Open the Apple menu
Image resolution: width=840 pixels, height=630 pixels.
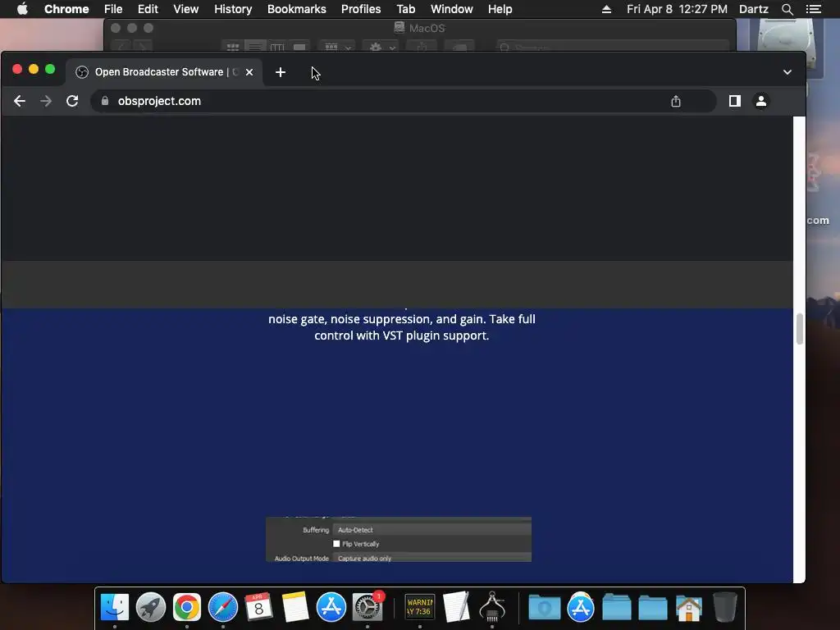point(22,9)
